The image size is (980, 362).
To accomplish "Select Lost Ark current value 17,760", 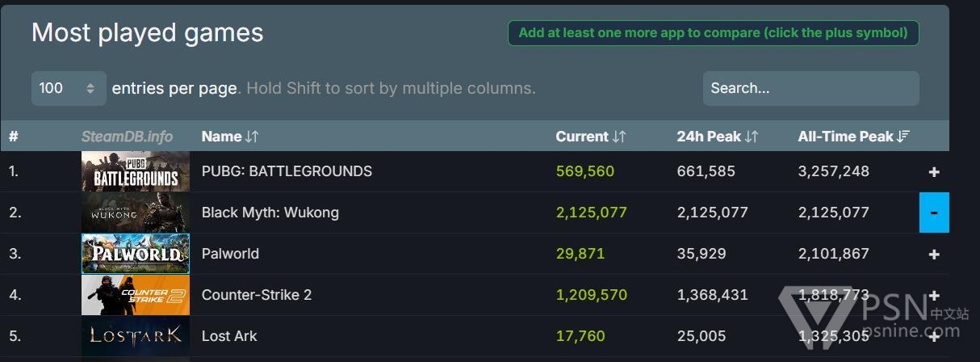I will [x=580, y=336].
